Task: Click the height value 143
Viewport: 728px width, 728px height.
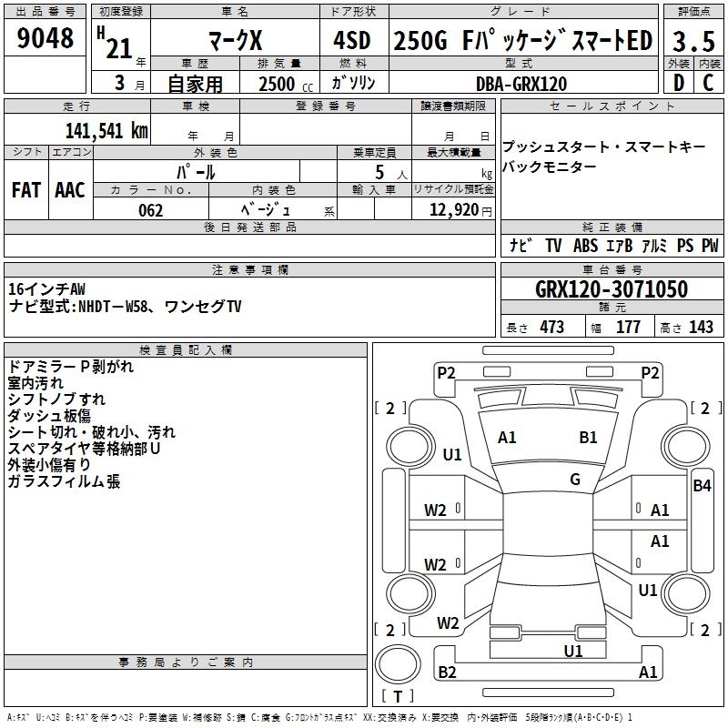Action: click(701, 328)
